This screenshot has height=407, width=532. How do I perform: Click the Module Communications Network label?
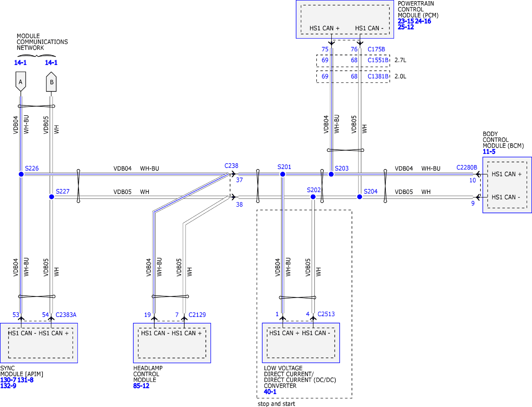[42, 42]
